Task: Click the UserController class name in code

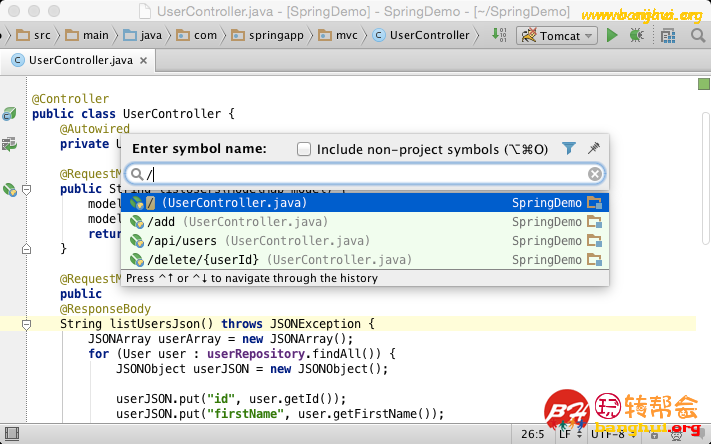Action: point(172,114)
